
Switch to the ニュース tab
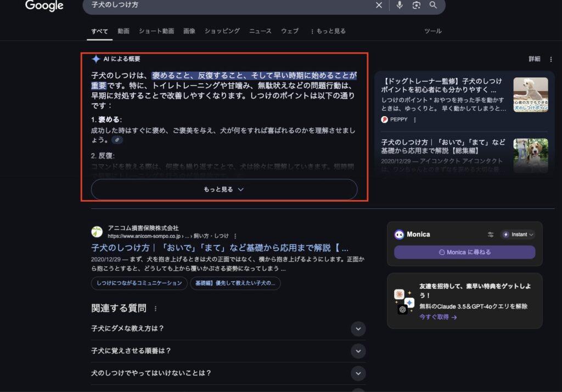260,31
